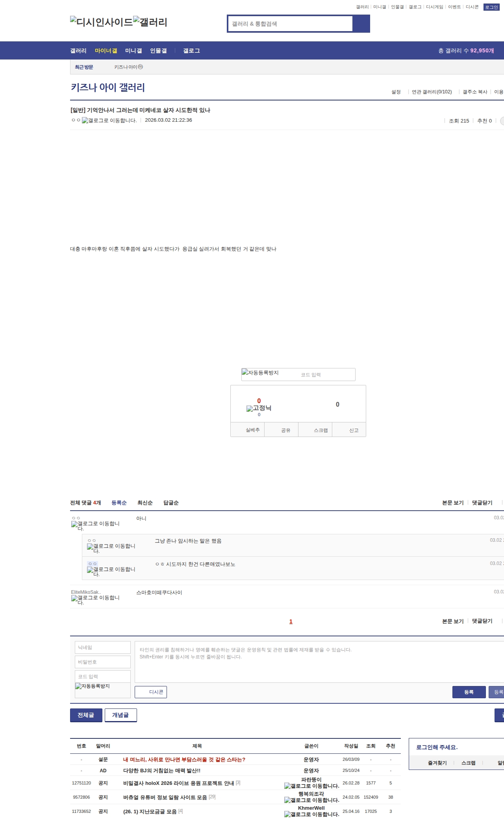Viewport: 504px width, 818px height.
Task: Open the post author's gallog icon
Action: pyautogui.click(x=109, y=121)
